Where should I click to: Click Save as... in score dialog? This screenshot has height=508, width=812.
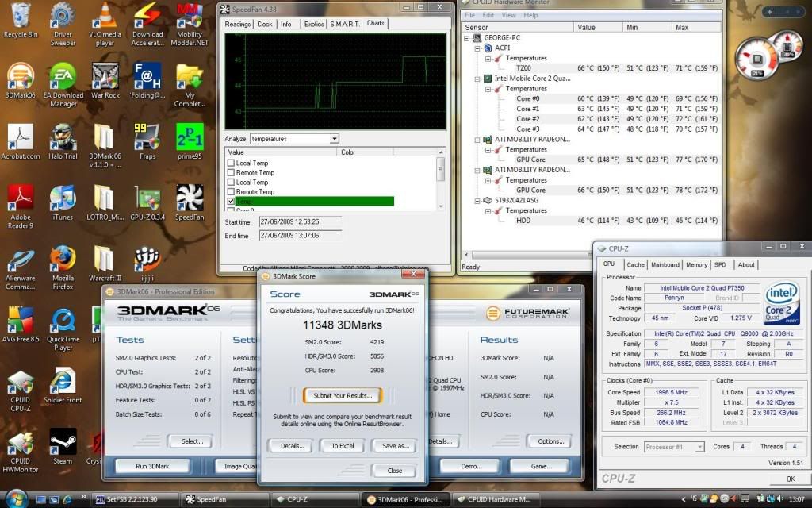click(395, 446)
